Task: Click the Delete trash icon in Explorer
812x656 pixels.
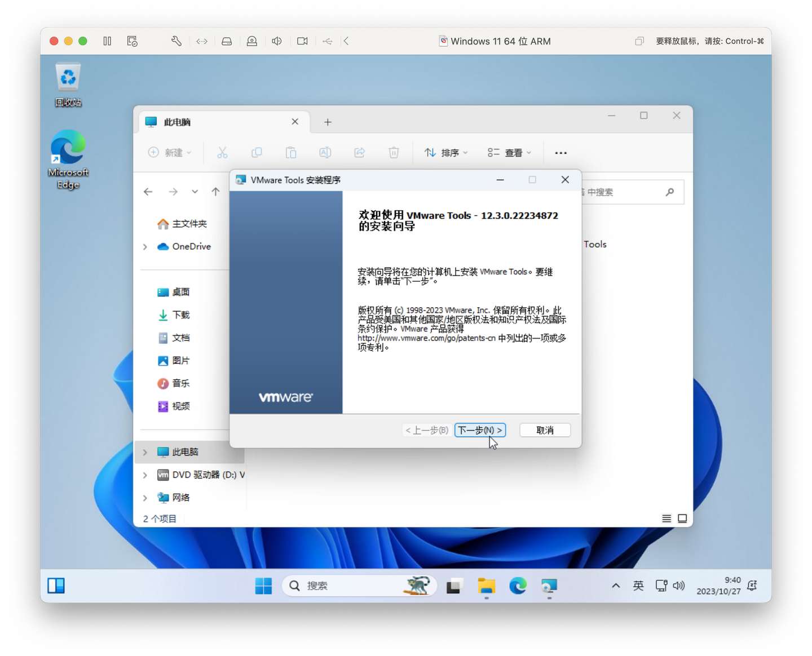Action: pyautogui.click(x=394, y=153)
